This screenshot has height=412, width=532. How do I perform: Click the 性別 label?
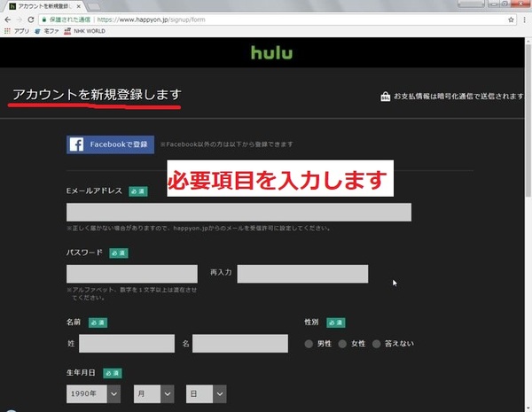pyautogui.click(x=311, y=322)
